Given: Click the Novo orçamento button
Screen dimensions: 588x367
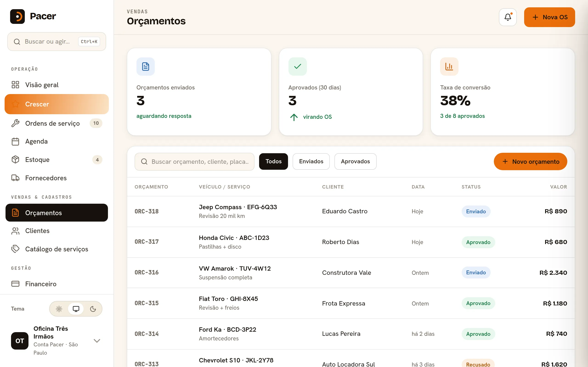Looking at the screenshot, I should click(x=530, y=161).
